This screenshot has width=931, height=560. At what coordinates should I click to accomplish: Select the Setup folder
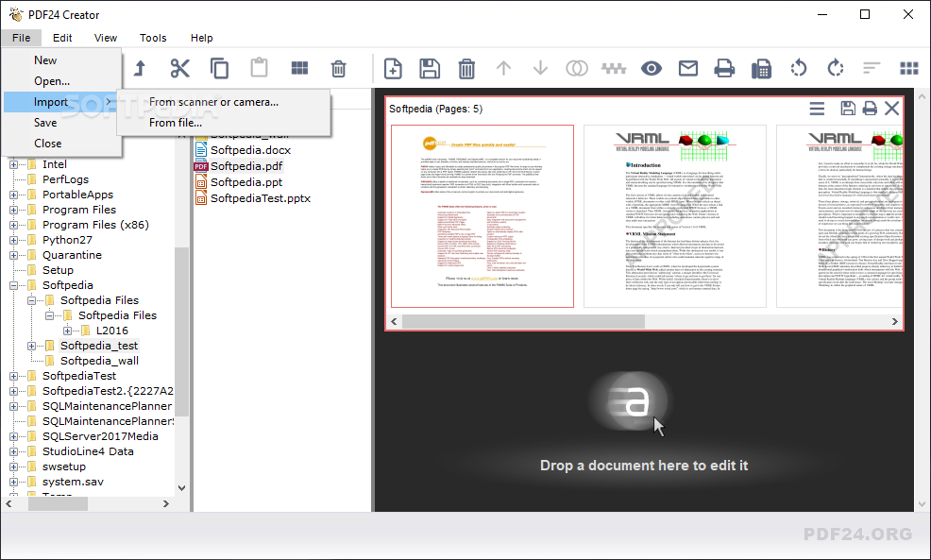click(58, 270)
